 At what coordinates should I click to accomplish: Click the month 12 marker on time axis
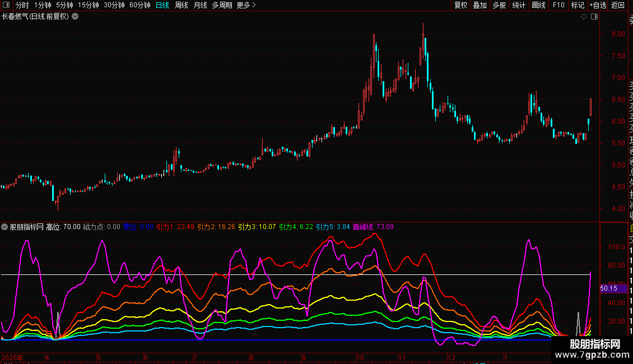point(452,357)
